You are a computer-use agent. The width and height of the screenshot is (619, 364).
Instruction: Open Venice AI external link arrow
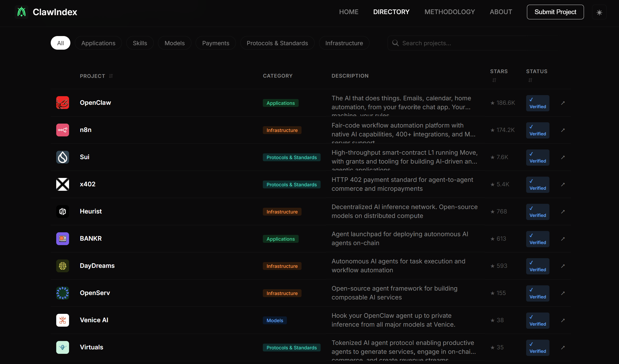[x=563, y=320]
